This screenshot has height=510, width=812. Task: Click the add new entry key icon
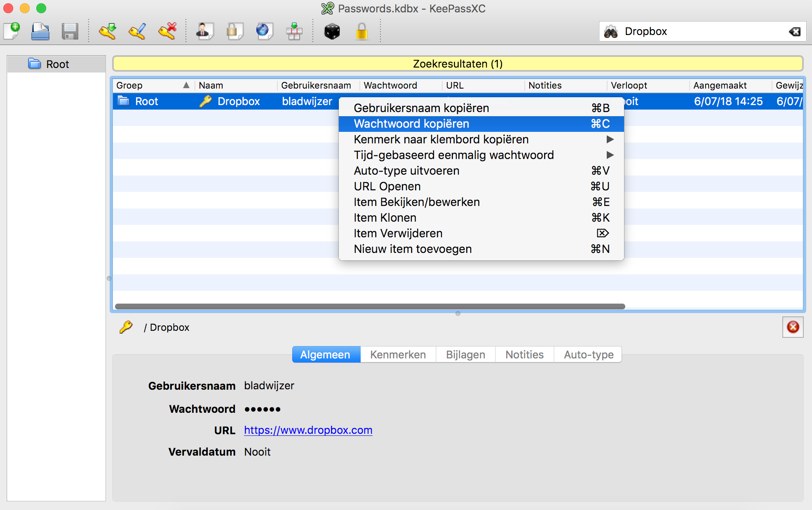click(107, 31)
